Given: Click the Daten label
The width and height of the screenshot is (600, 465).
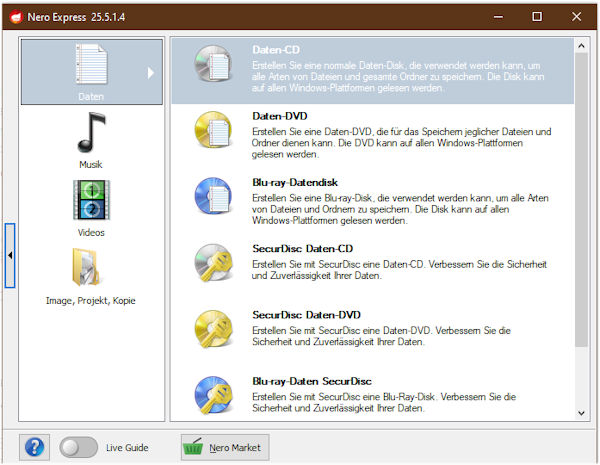Looking at the screenshot, I should coord(91,97).
